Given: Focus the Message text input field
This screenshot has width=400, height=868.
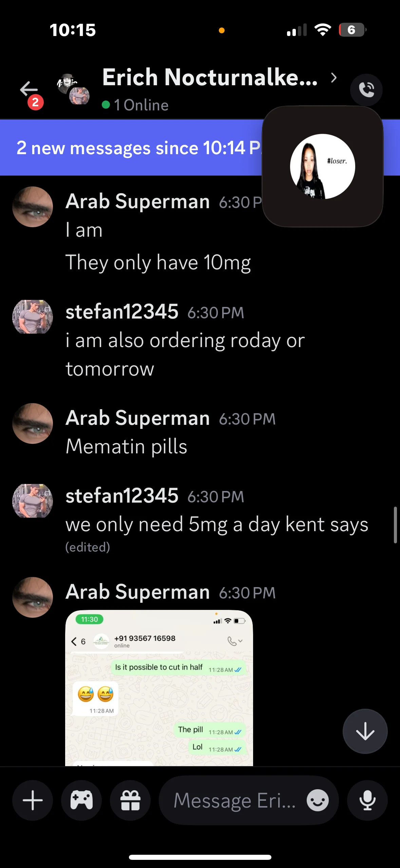Looking at the screenshot, I should pos(234,800).
